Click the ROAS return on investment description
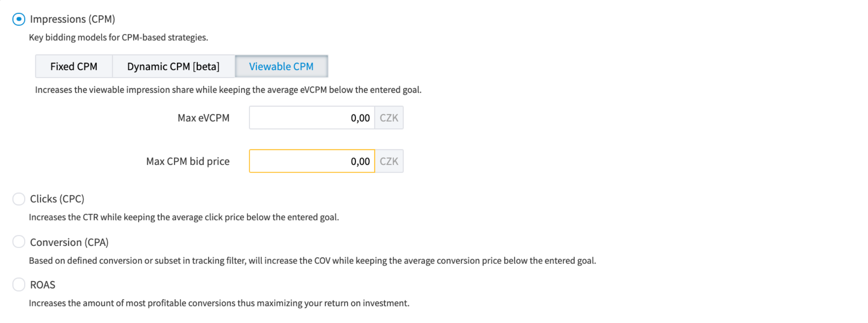Viewport: 868px width, 323px height. tap(219, 303)
